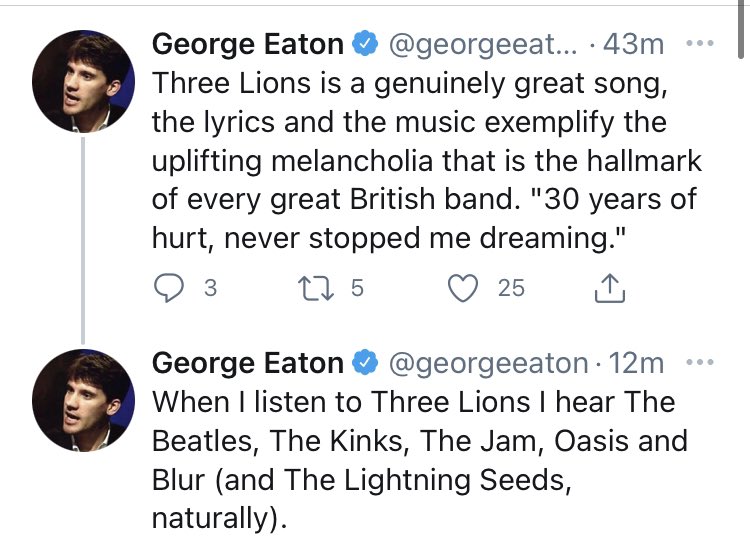Open the more options menu on 43m tweet
Image resolution: width=750 pixels, height=553 pixels.
[x=700, y=43]
